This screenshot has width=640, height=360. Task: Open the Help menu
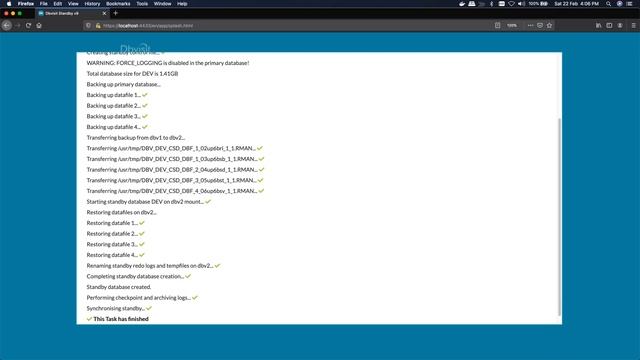pyautogui.click(x=182, y=4)
